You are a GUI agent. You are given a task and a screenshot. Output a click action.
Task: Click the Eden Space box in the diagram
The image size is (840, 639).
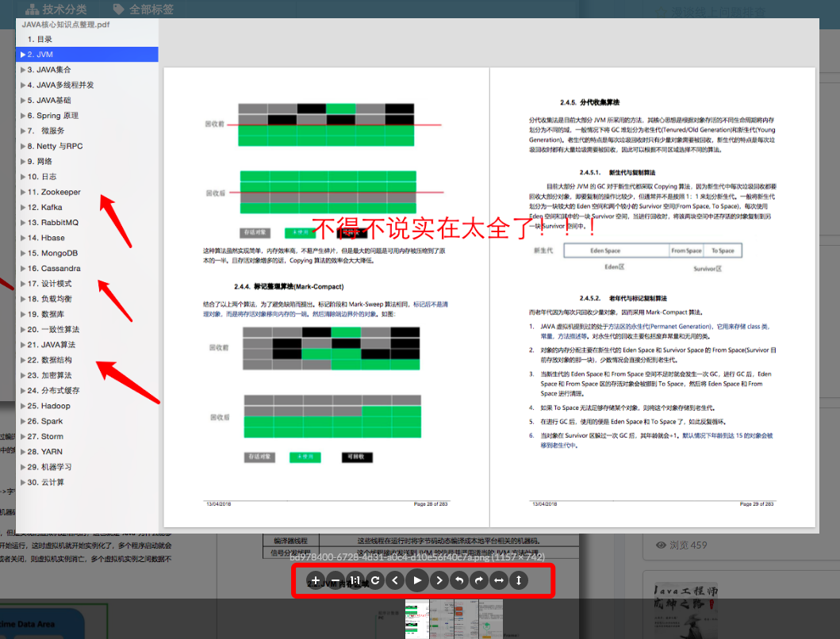[616, 251]
